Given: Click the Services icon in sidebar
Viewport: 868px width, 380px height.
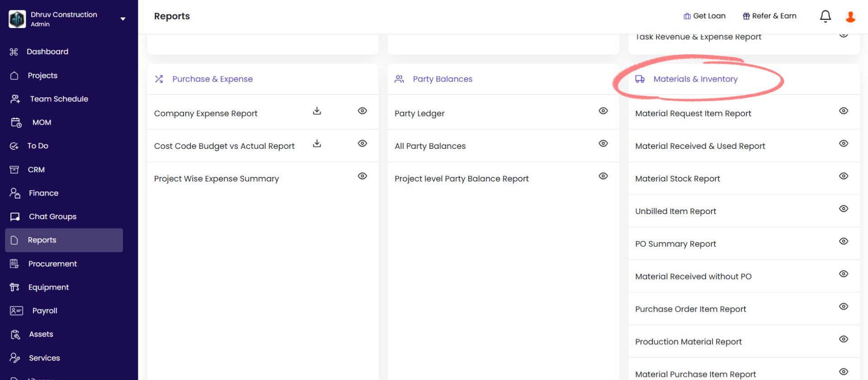Looking at the screenshot, I should tap(15, 358).
